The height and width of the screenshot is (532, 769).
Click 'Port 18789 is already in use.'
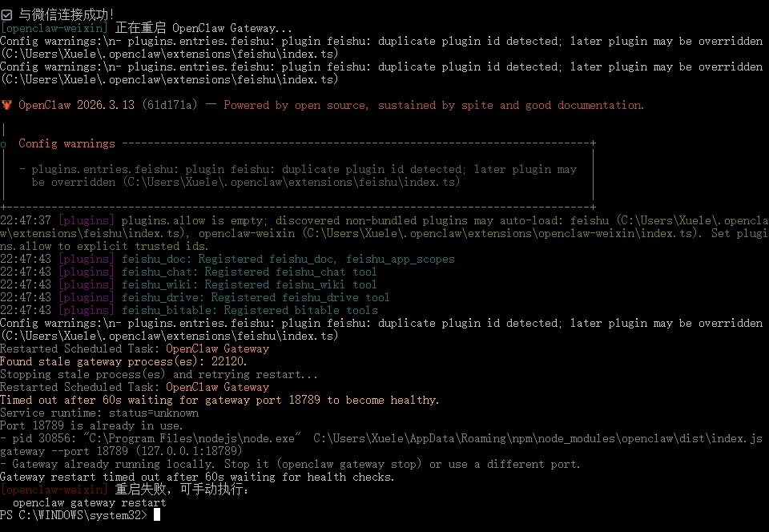pyautogui.click(x=91, y=425)
